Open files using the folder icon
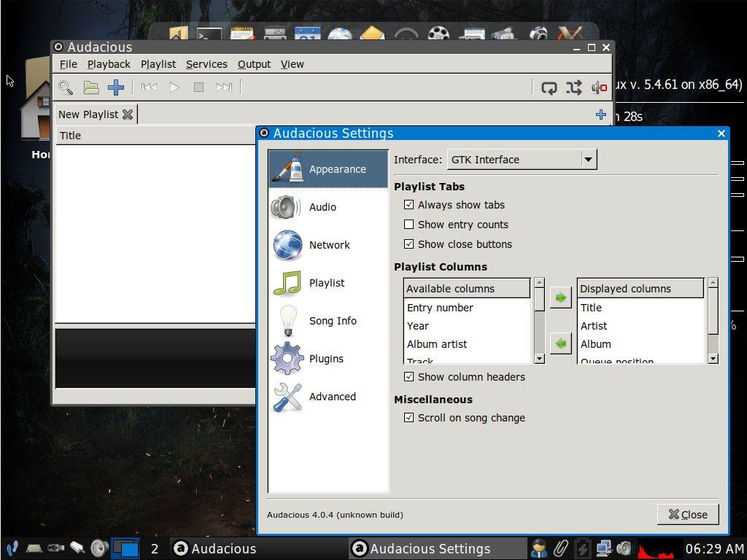The width and height of the screenshot is (747, 560). [91, 87]
